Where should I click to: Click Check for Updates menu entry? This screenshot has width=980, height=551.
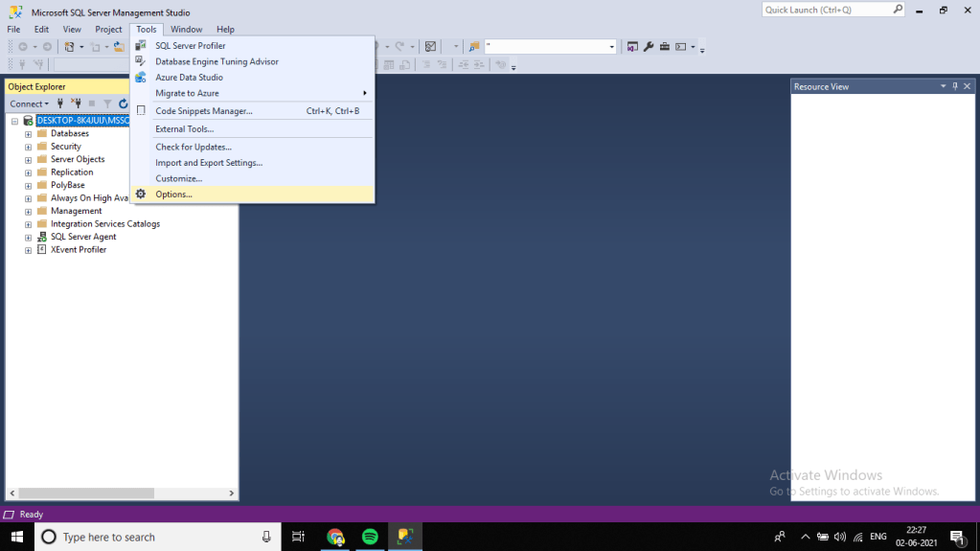tap(194, 147)
